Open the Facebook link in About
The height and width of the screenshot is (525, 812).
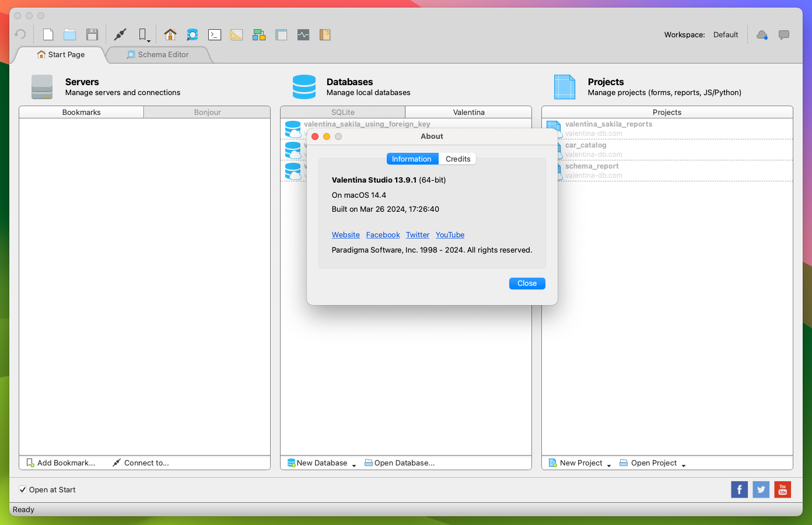383,235
